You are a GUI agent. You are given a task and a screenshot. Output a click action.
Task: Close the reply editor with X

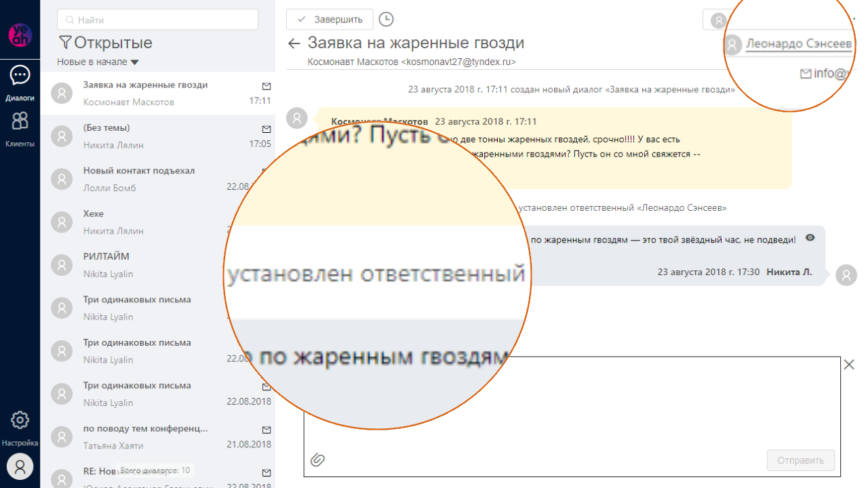(x=849, y=365)
